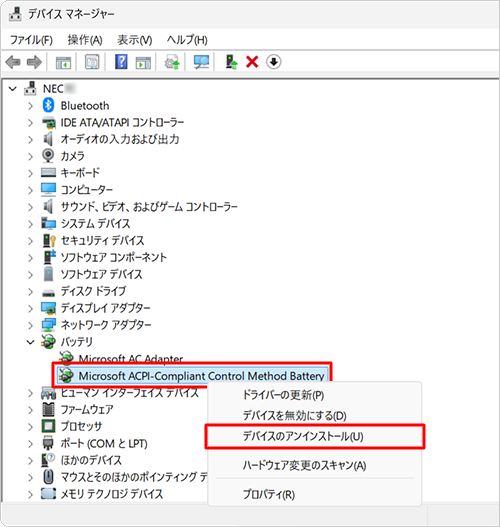
Task: Select the ソフトウェア コンポーネント row label
Action: click(114, 257)
